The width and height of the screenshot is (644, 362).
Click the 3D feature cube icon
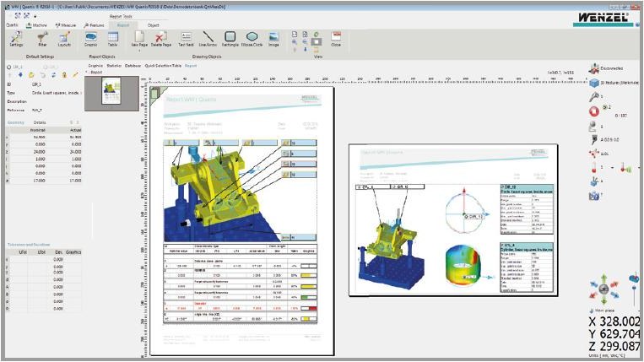pos(594,84)
